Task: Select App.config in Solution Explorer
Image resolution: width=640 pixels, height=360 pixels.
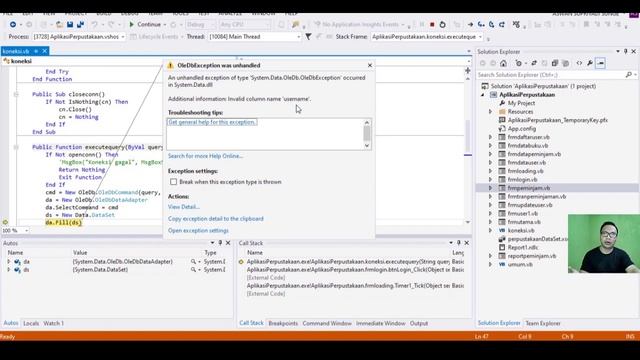Action: coord(522,129)
